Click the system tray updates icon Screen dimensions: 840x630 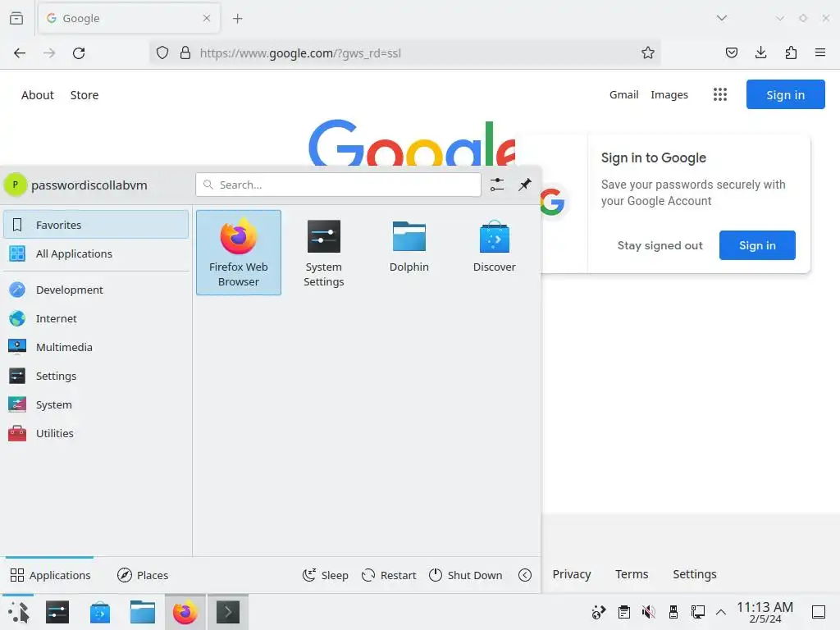tap(598, 612)
